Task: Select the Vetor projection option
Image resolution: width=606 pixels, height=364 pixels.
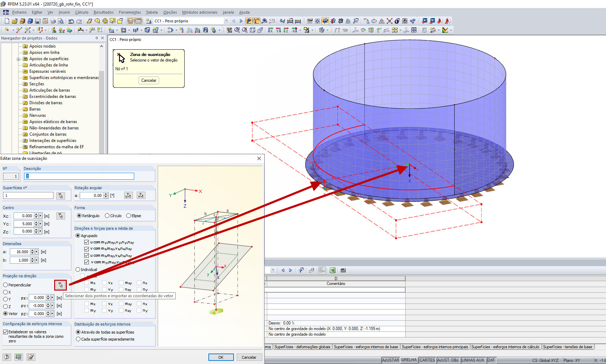Action: click(x=10, y=314)
